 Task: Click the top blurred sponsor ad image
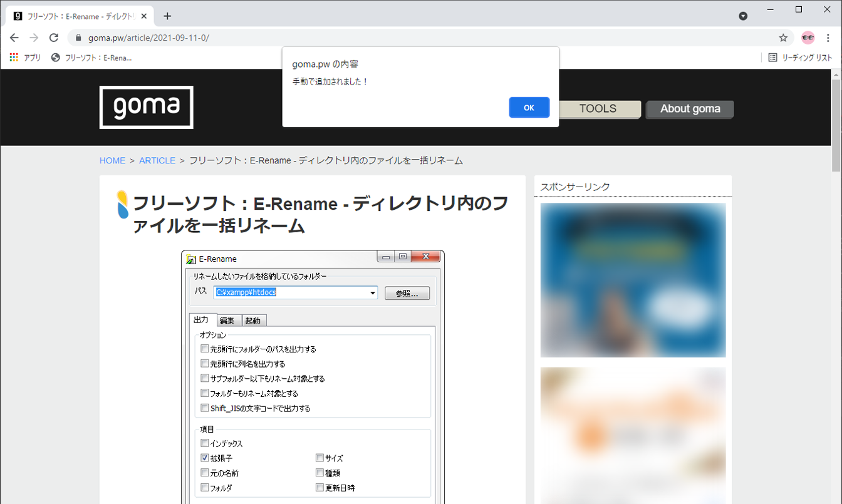coord(633,280)
